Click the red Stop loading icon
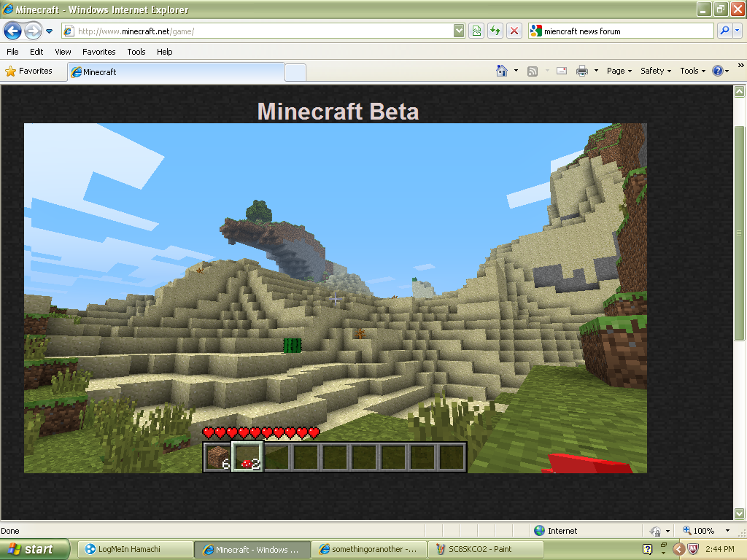The image size is (747, 560). tap(514, 31)
